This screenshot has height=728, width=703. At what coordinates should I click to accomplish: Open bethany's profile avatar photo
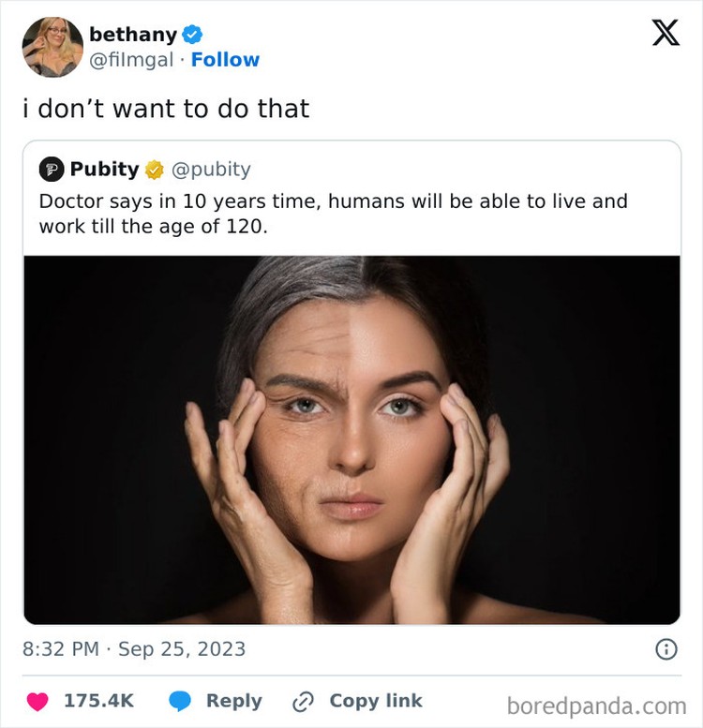coord(52,47)
